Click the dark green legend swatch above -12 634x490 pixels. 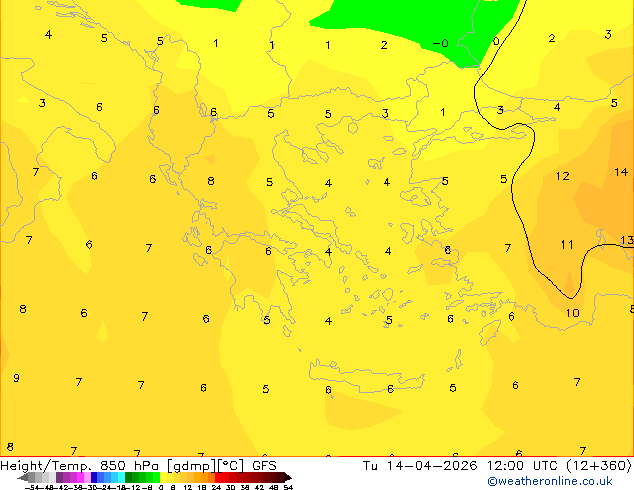click(129, 477)
